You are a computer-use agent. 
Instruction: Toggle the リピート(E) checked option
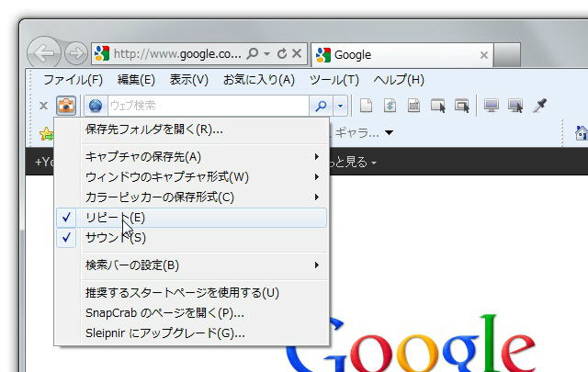[x=192, y=218]
